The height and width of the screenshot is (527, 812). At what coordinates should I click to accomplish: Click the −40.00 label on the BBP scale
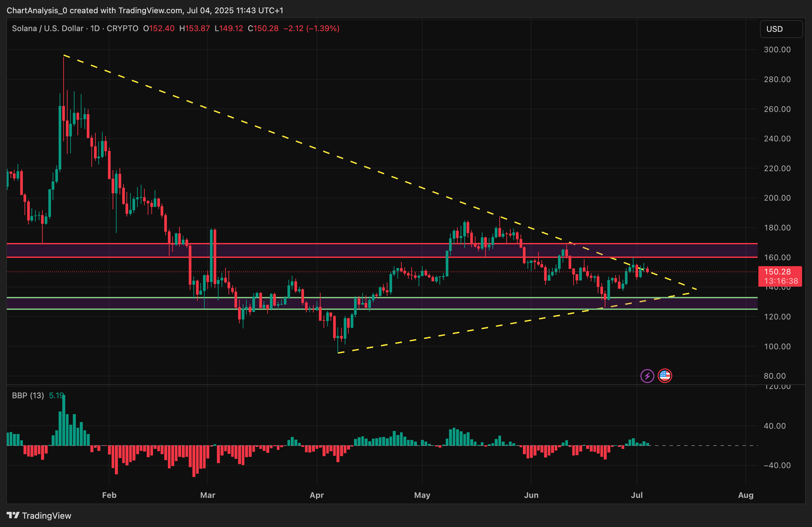777,465
